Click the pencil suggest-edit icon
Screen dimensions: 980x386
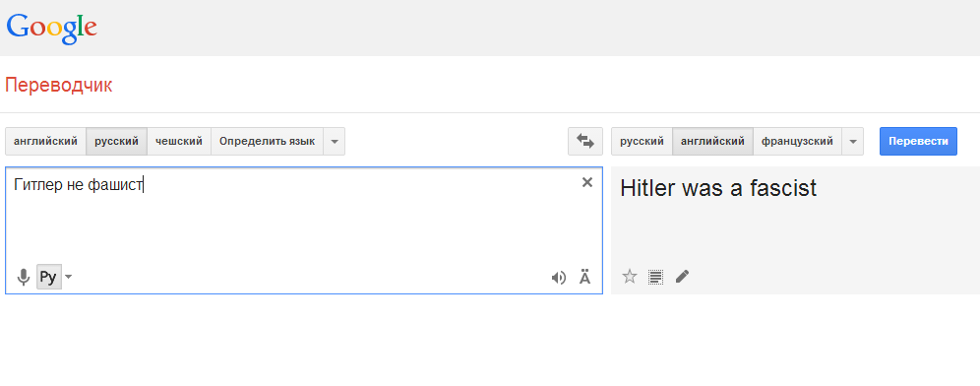click(x=683, y=276)
